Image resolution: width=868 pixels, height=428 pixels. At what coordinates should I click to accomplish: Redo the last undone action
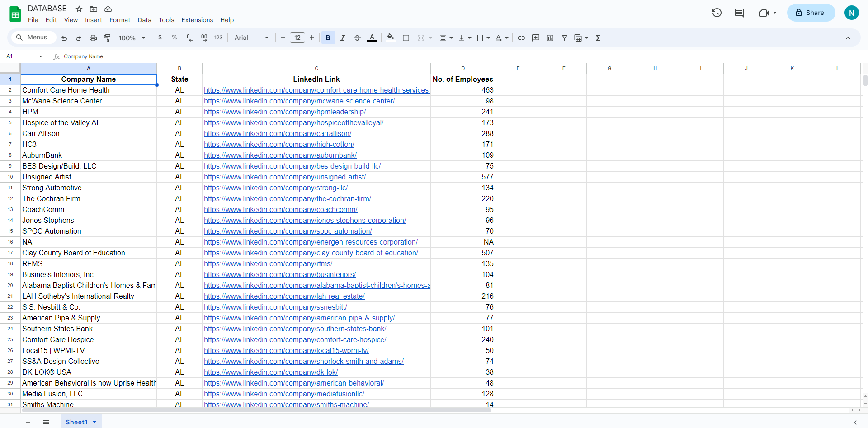[x=79, y=38]
